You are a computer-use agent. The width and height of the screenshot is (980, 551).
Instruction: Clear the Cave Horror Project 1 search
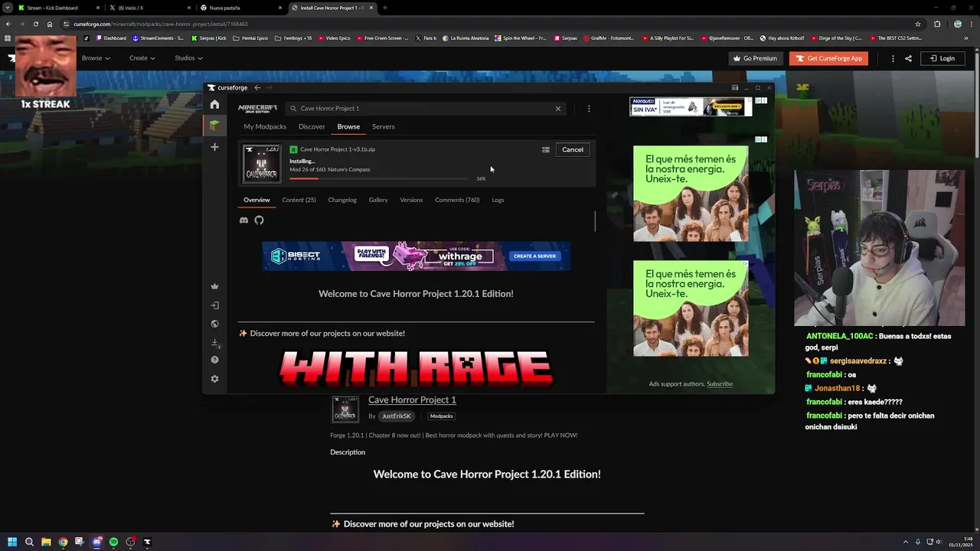click(x=557, y=109)
